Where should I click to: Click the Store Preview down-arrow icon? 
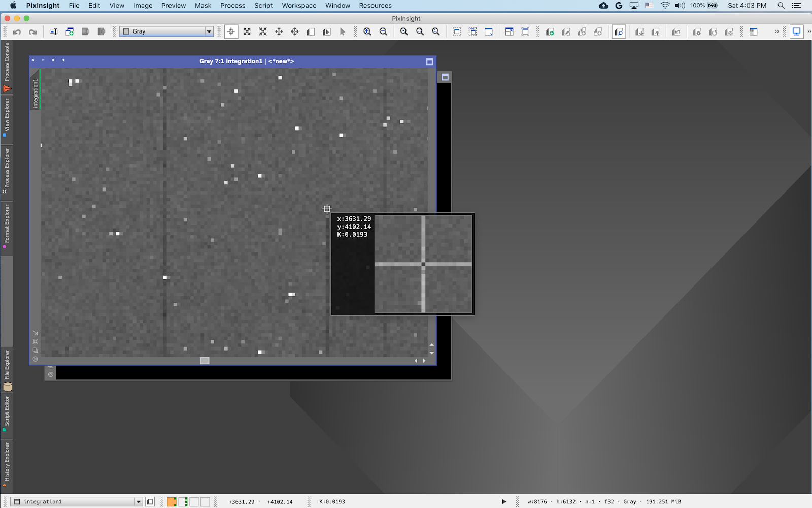pyautogui.click(x=639, y=31)
